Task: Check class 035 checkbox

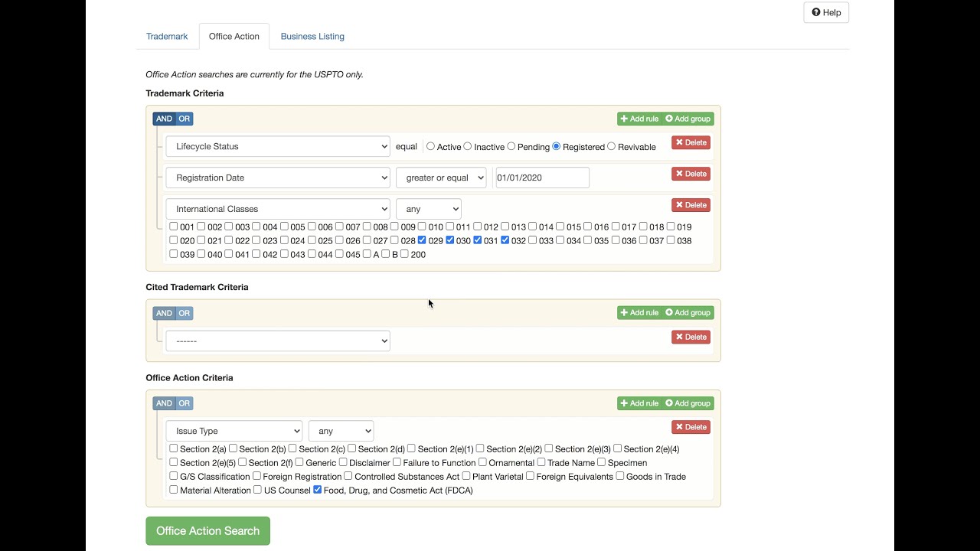Action: coord(587,240)
